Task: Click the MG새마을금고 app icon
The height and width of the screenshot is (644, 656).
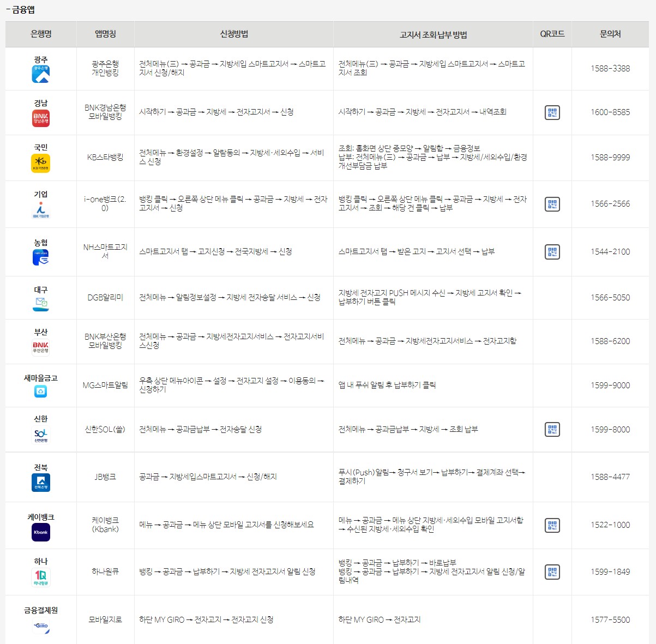Action: [x=40, y=391]
